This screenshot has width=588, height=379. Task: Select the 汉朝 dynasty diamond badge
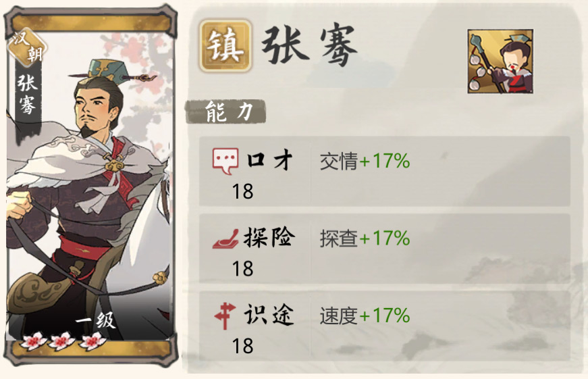(x=28, y=48)
